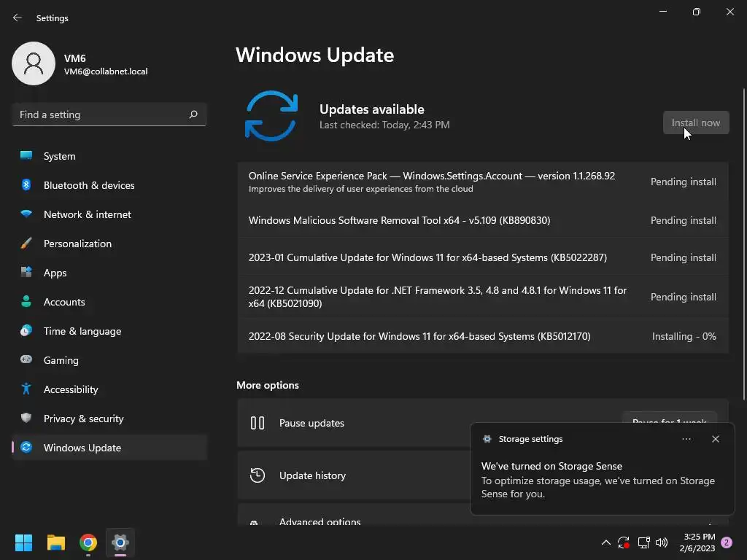Click the back arrow in Settings header

pos(18,17)
